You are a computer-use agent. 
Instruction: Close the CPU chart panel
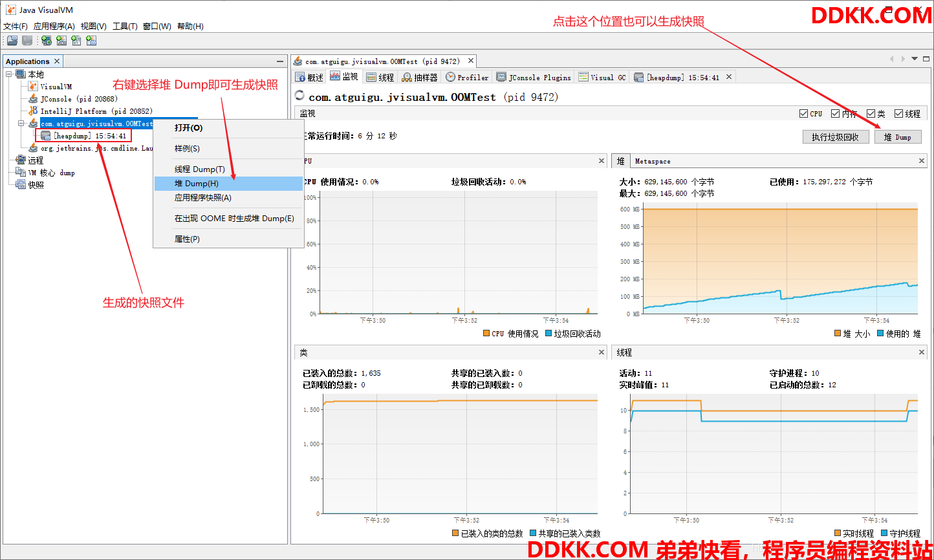pos(602,161)
